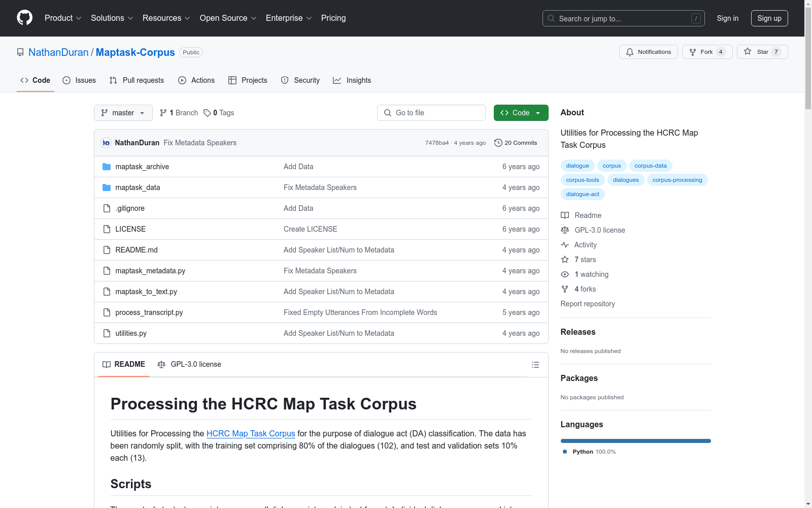812x508 pixels.
Task: Open the README outline list icon
Action: click(x=535, y=365)
